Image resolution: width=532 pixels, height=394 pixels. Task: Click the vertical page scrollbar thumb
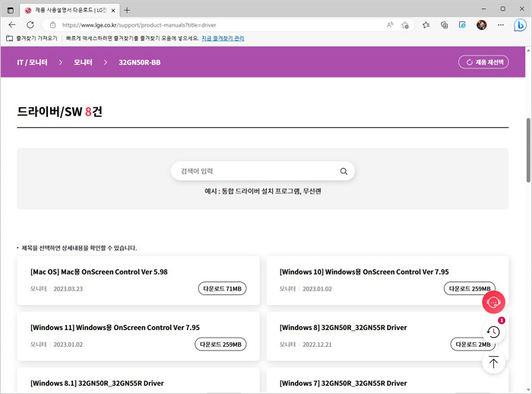528,150
